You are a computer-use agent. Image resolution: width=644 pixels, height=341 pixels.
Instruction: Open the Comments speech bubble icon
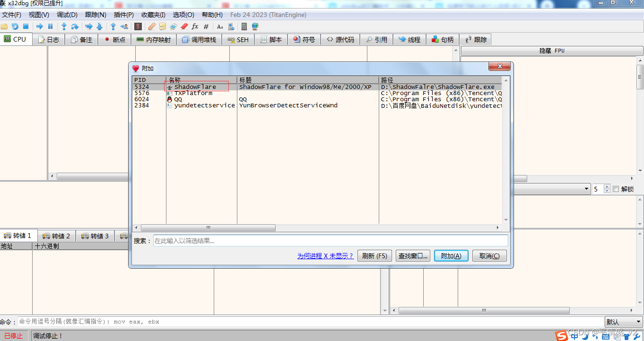pyautogui.click(x=163, y=26)
